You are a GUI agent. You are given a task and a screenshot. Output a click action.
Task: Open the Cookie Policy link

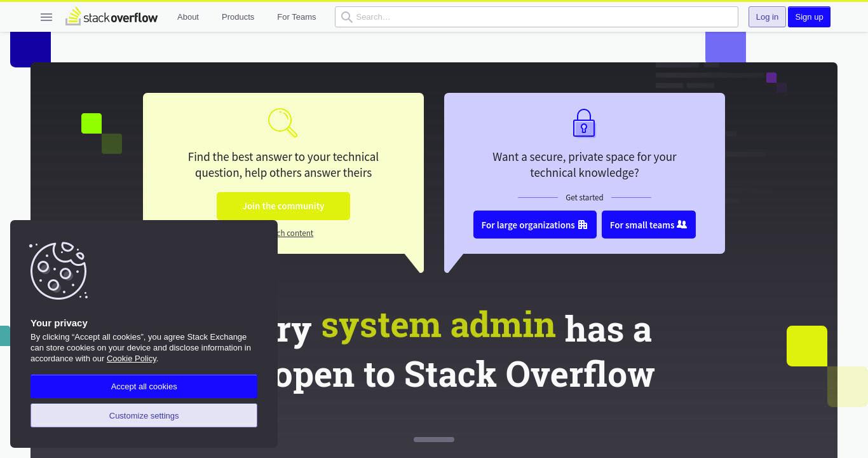[x=132, y=359]
